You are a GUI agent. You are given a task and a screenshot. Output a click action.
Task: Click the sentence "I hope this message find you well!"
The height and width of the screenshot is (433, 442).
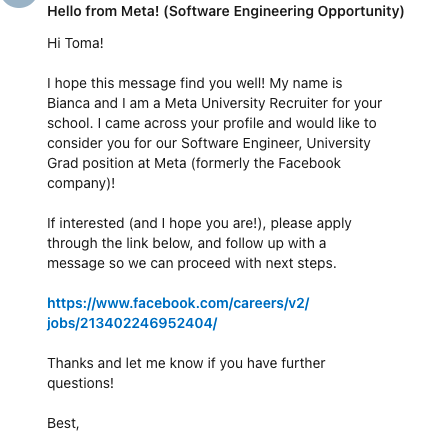coord(156,83)
